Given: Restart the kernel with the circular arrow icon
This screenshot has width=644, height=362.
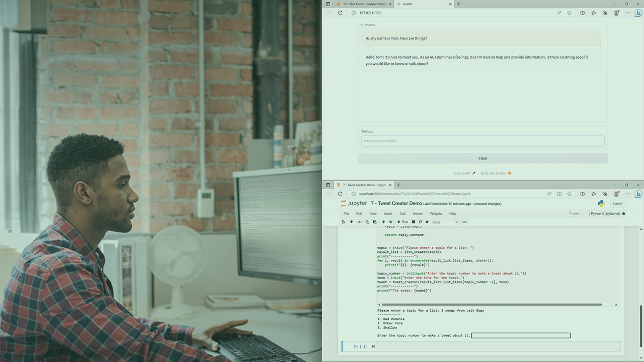Looking at the screenshot, I should tap(420, 222).
